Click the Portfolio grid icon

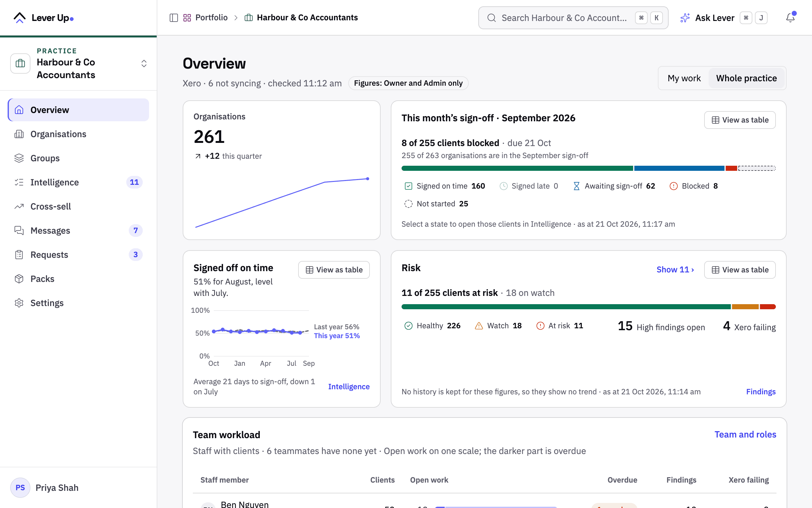coord(187,17)
